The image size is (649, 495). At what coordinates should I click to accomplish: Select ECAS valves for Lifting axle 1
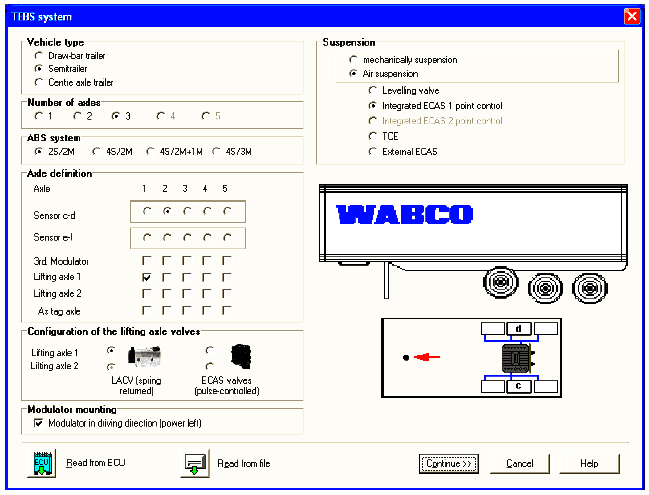click(x=209, y=351)
